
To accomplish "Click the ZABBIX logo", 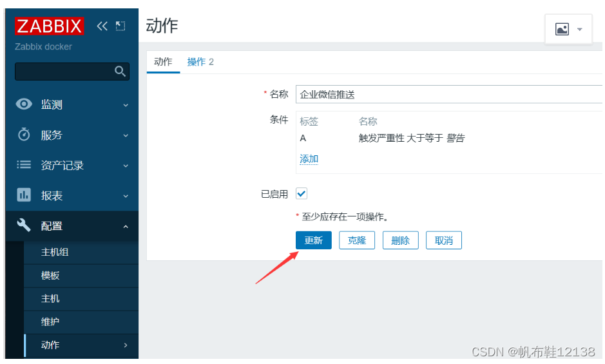I will click(49, 26).
